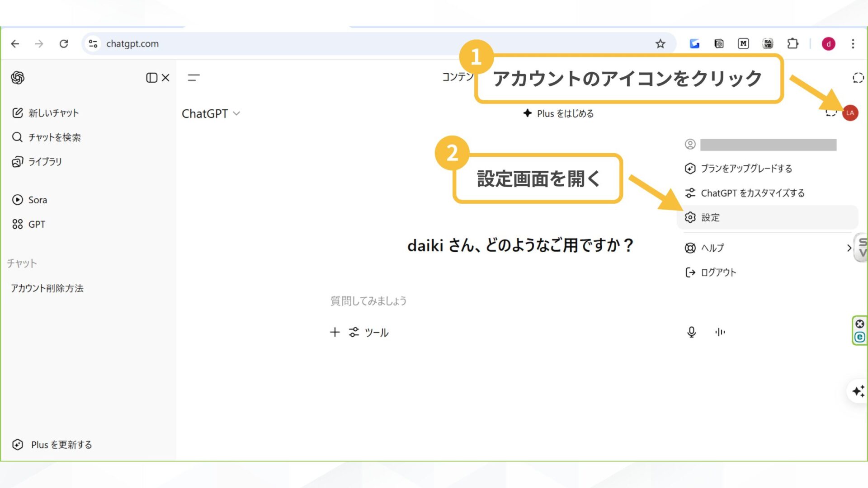Click the LA account avatar icon
Image resolution: width=868 pixels, height=488 pixels.
(x=850, y=113)
